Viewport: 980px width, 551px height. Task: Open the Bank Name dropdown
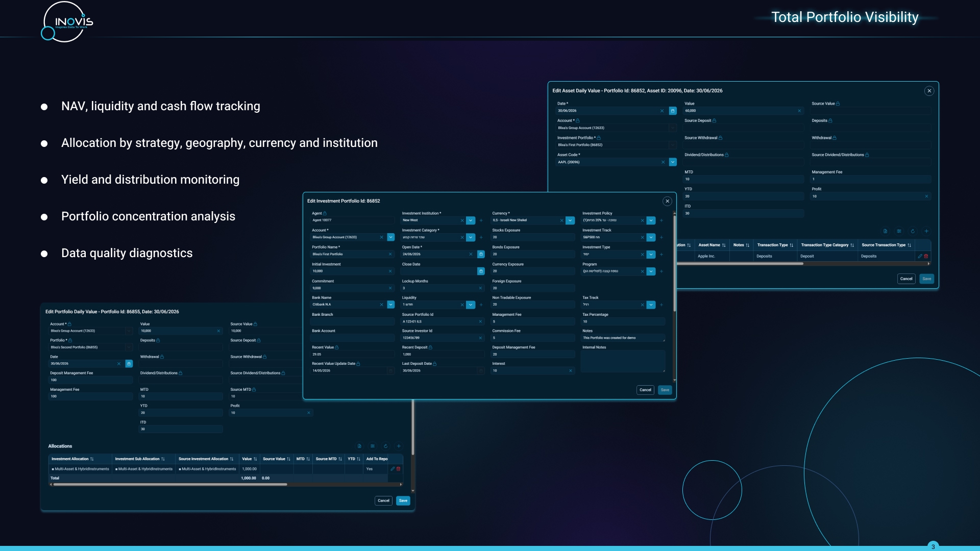tap(390, 305)
